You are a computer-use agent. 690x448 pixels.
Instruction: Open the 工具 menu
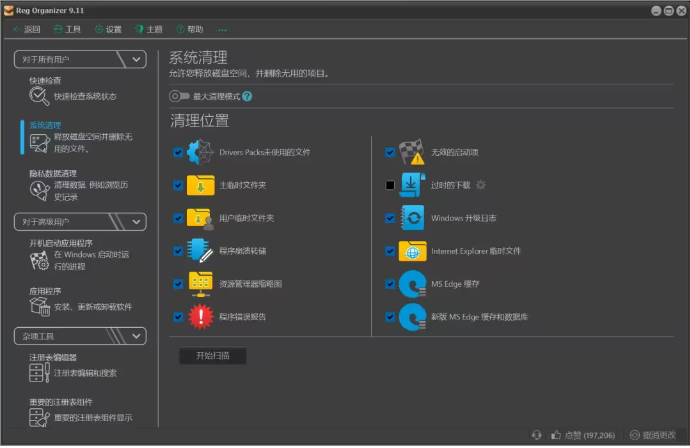[x=67, y=30]
